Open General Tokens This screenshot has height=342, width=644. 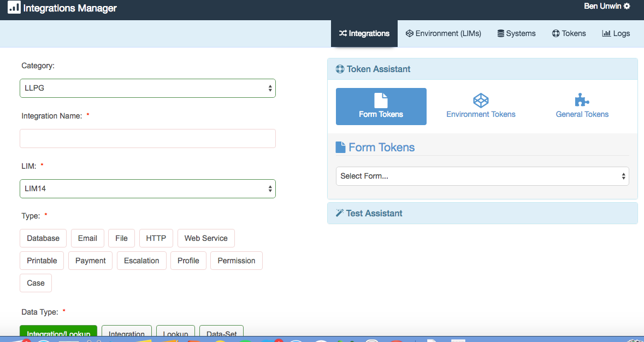pyautogui.click(x=582, y=106)
